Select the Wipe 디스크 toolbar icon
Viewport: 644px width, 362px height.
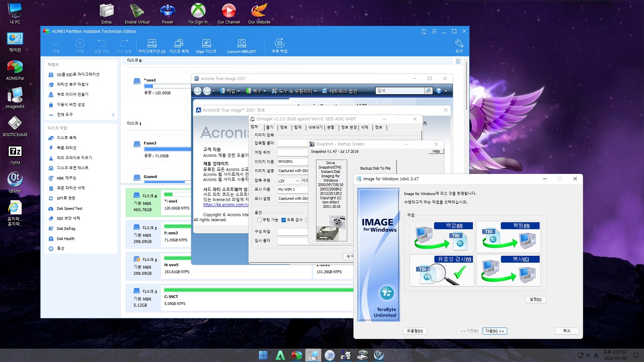(x=206, y=46)
